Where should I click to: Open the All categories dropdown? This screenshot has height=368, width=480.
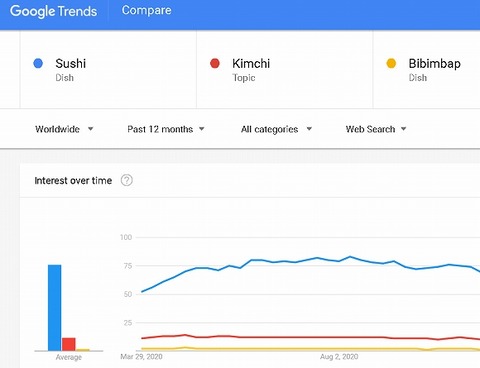(276, 129)
